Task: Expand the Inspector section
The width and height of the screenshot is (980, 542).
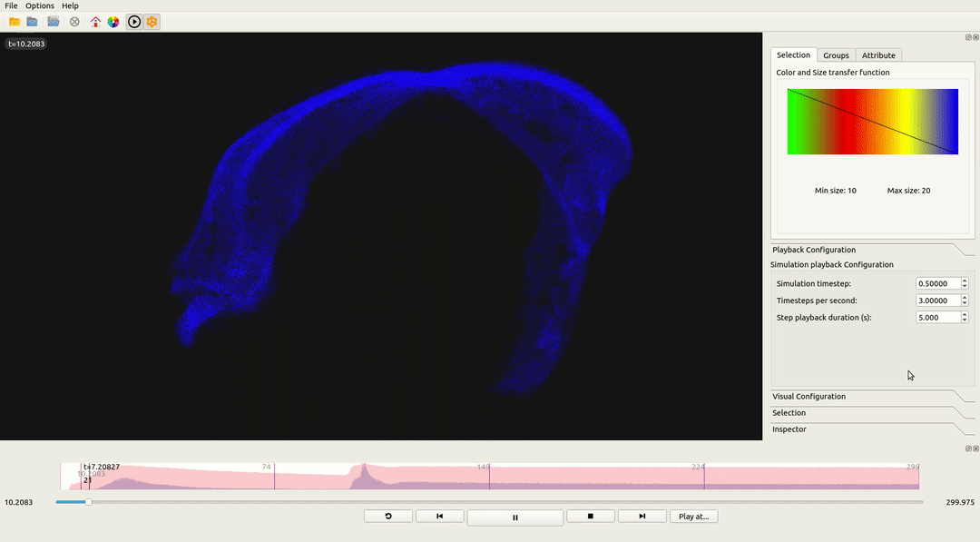Action: pos(789,429)
